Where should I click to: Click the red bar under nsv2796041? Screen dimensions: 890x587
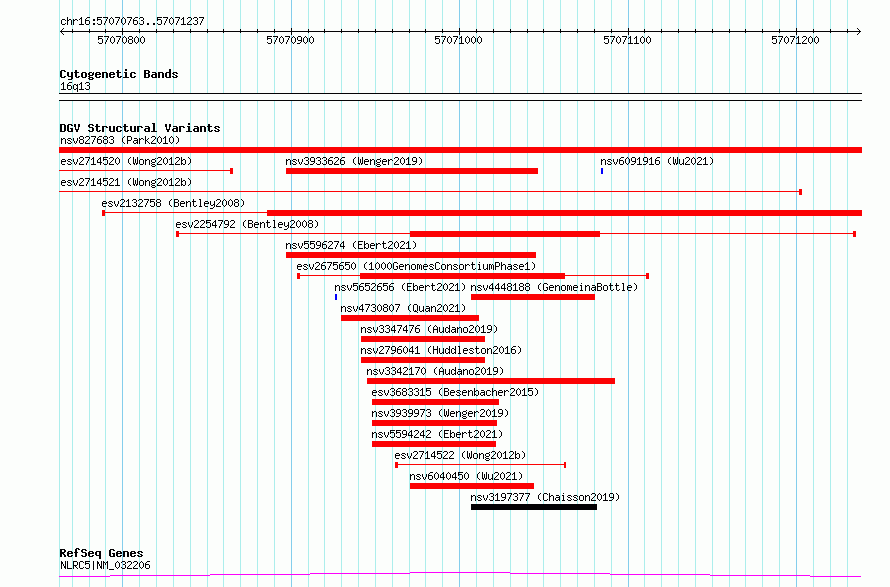click(423, 360)
